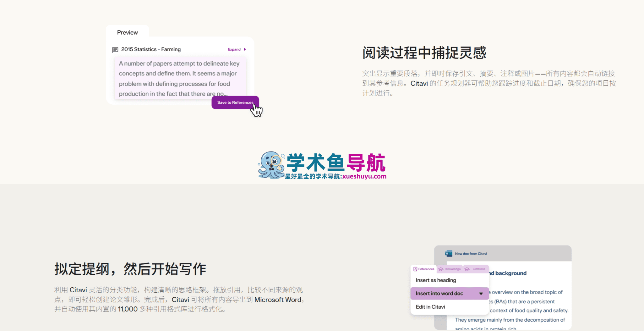Click the highlighted passage starting "A number of papers"
The image size is (644, 331).
coord(180,79)
